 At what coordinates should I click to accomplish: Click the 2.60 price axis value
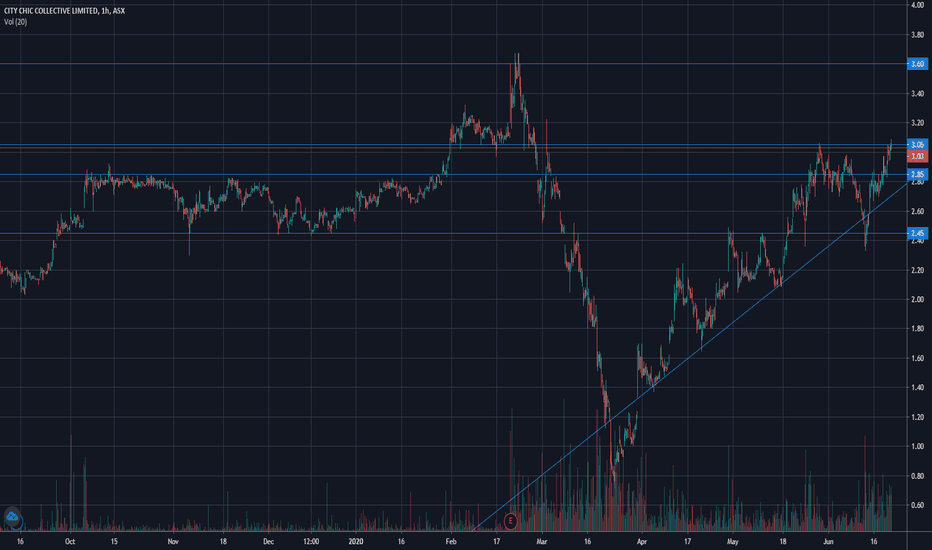tap(917, 211)
